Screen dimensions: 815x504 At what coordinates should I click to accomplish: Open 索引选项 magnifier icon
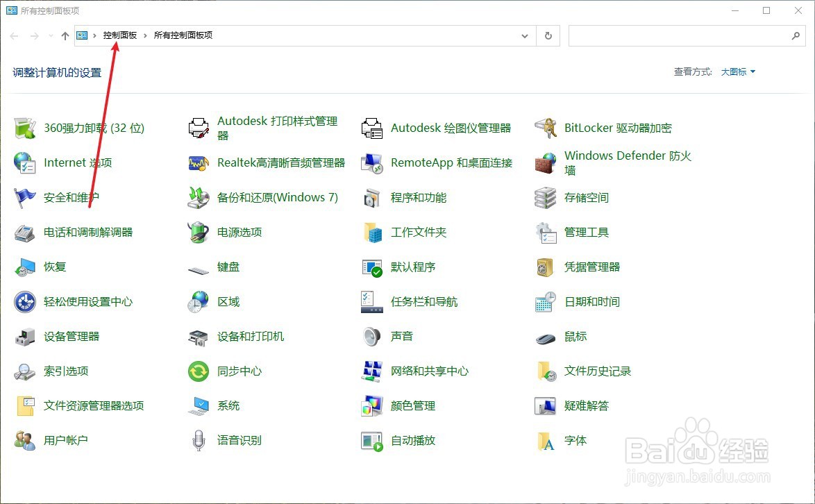24,371
